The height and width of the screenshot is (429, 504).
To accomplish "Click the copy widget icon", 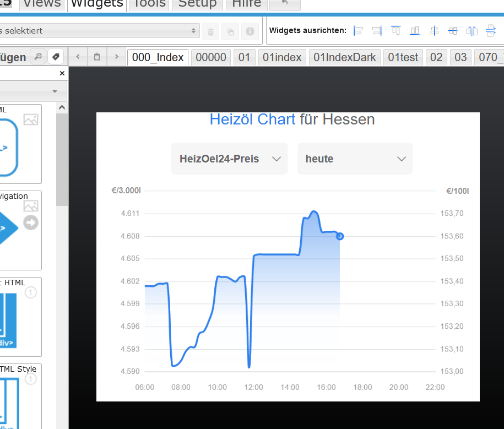I will (230, 31).
